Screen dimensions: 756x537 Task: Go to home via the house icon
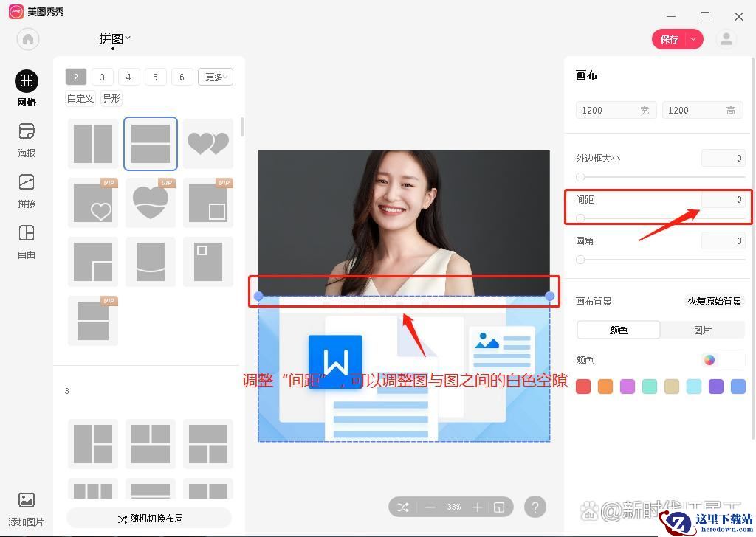(28, 39)
